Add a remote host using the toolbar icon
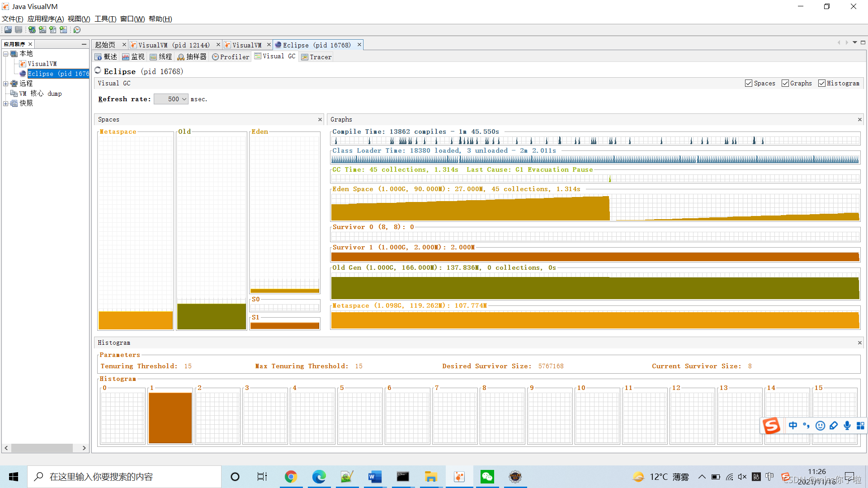Screen dimensions: 868x488 click(x=32, y=30)
